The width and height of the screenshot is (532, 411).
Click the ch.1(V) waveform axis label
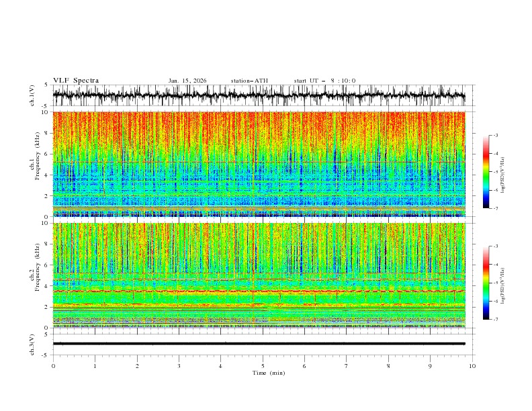[32, 95]
